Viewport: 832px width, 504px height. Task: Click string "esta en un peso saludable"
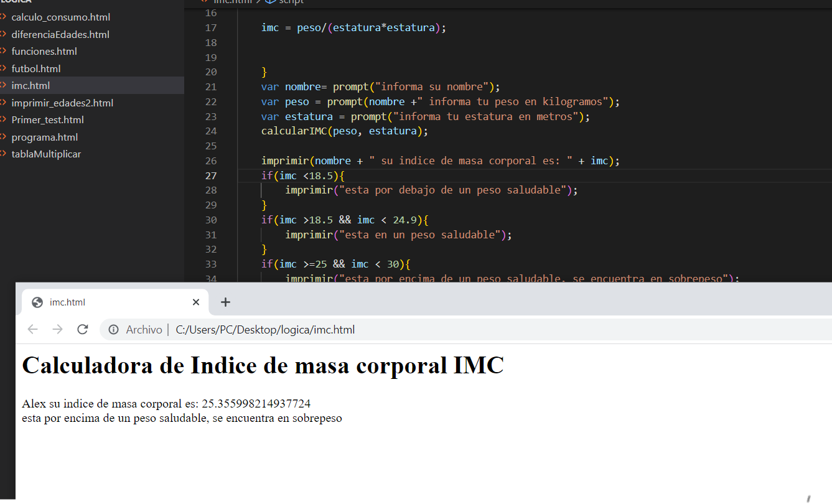point(420,235)
